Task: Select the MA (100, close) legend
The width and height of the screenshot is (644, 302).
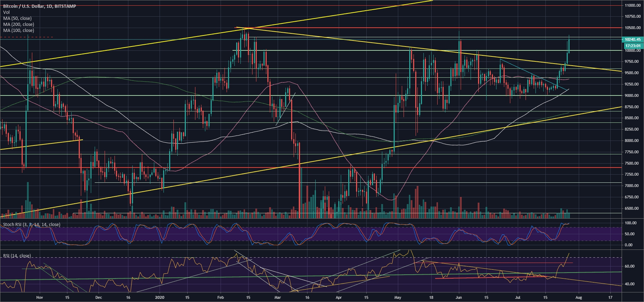Action: tap(18, 31)
